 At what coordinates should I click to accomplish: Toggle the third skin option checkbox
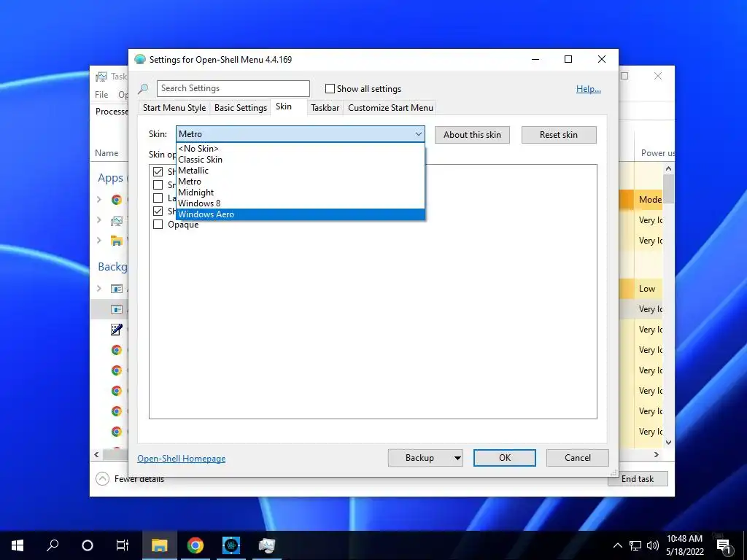158,198
